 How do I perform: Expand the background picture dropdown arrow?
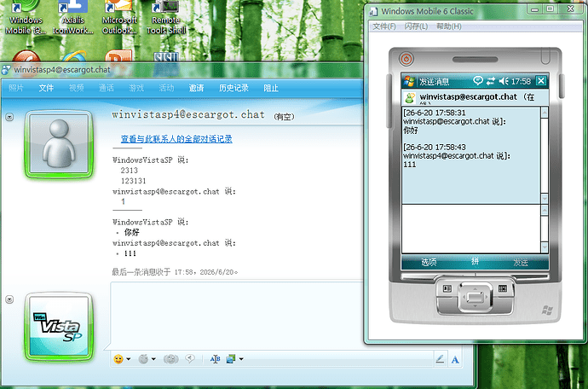pos(241,359)
